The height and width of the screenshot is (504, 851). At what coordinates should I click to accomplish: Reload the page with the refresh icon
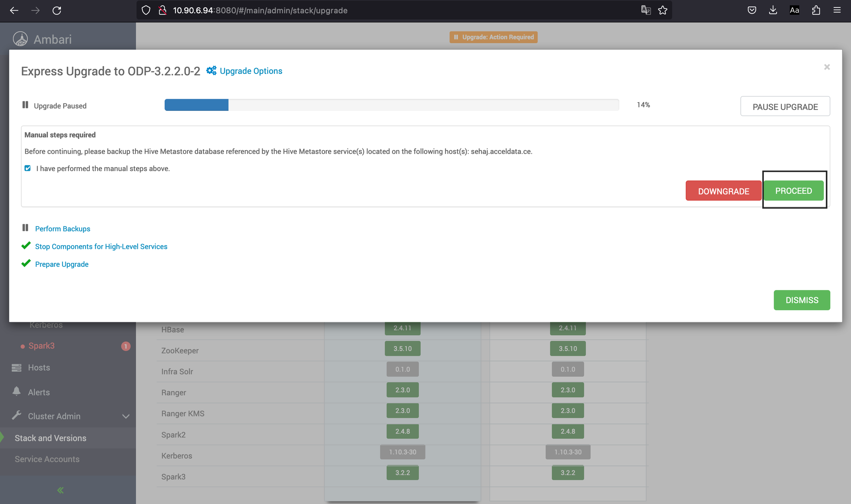coord(57,10)
